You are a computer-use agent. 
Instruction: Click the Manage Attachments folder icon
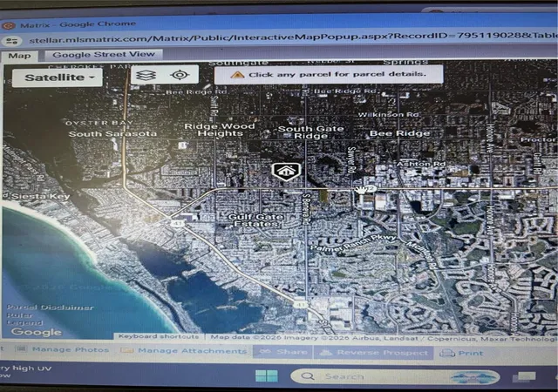pyautogui.click(x=126, y=350)
